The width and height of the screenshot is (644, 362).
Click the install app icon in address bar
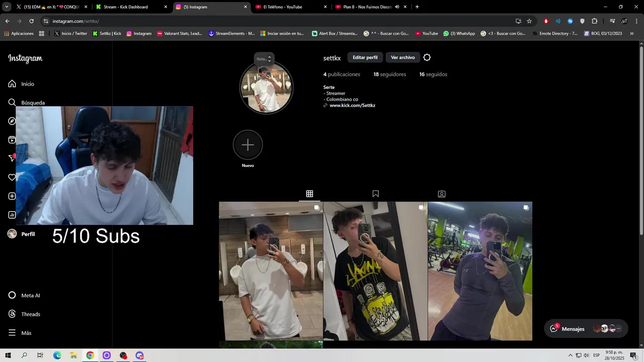518,21
